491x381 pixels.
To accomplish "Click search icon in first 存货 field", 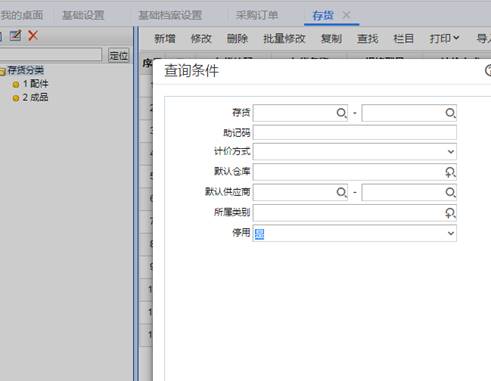I will click(341, 113).
